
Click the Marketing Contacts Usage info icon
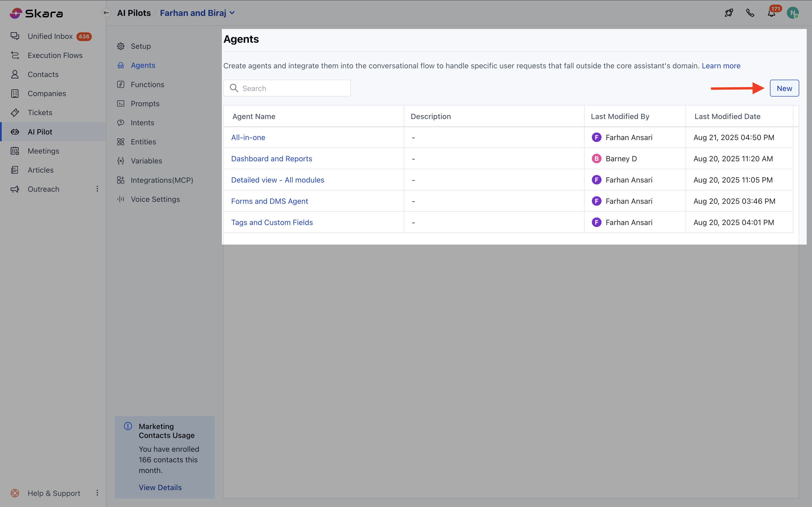(128, 426)
